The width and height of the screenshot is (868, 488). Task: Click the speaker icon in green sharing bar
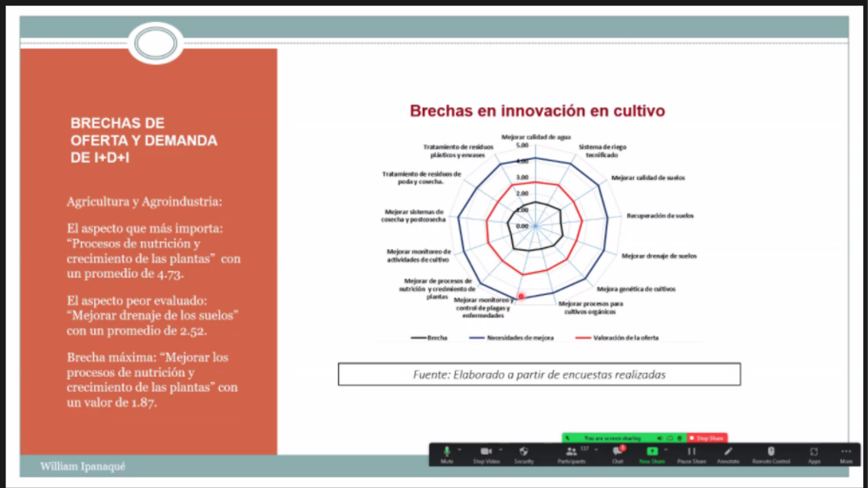coord(660,438)
